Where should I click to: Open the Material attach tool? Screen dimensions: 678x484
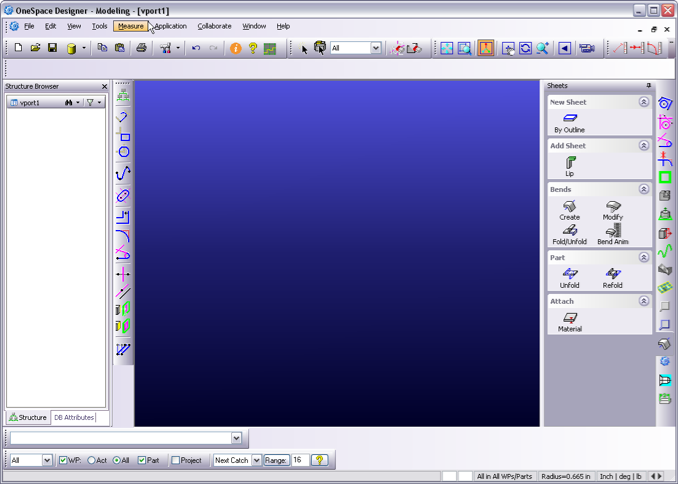coord(570,321)
